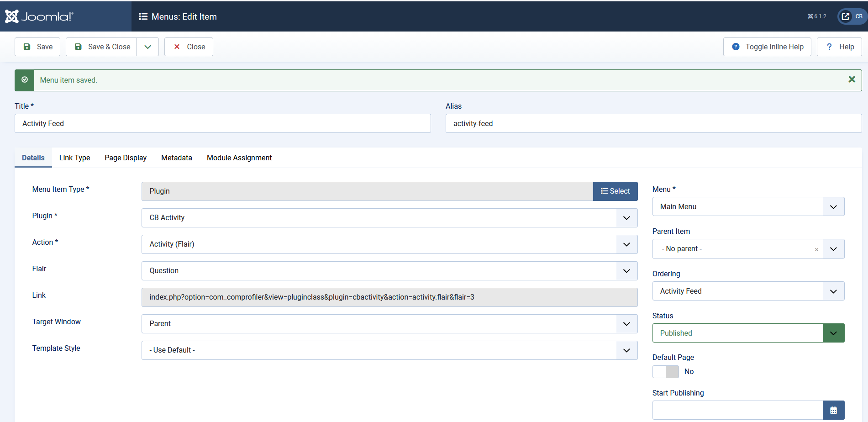Viewport: 868px width, 422px height.
Task: Expand the Save & Close dropdown arrow
Action: coord(147,47)
